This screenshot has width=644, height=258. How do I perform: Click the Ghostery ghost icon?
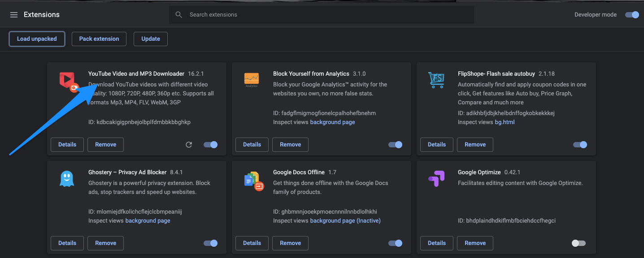66,178
